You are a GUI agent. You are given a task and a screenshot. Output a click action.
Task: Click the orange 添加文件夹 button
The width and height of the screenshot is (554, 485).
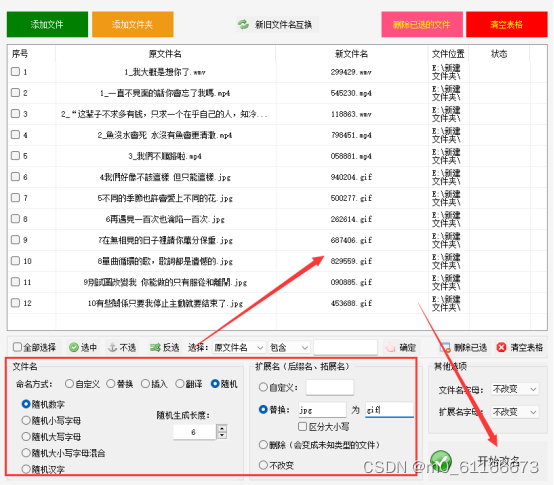(x=132, y=24)
